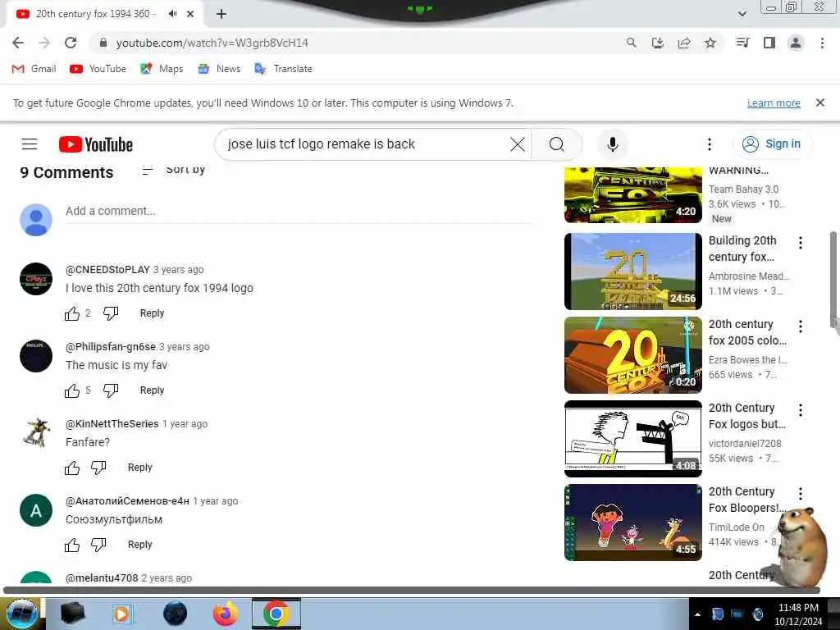
Task: Open the Translate bookmark
Action: pos(283,69)
